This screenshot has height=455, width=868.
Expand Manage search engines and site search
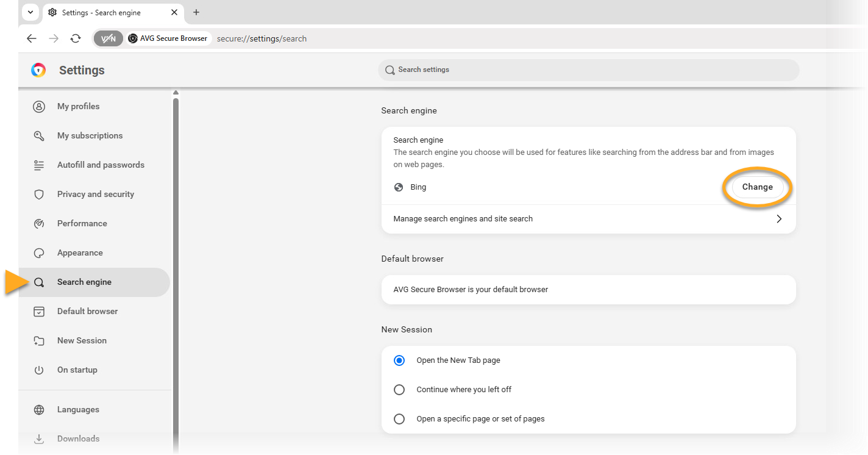[x=588, y=219]
